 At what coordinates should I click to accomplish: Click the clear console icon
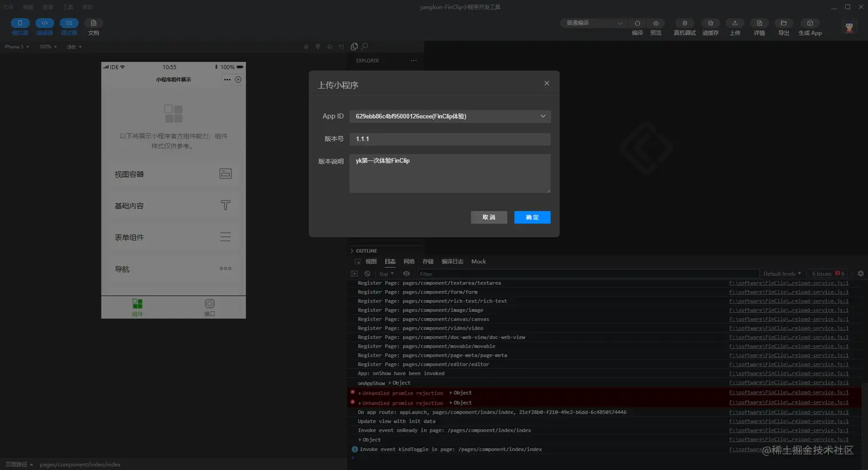[x=367, y=274]
